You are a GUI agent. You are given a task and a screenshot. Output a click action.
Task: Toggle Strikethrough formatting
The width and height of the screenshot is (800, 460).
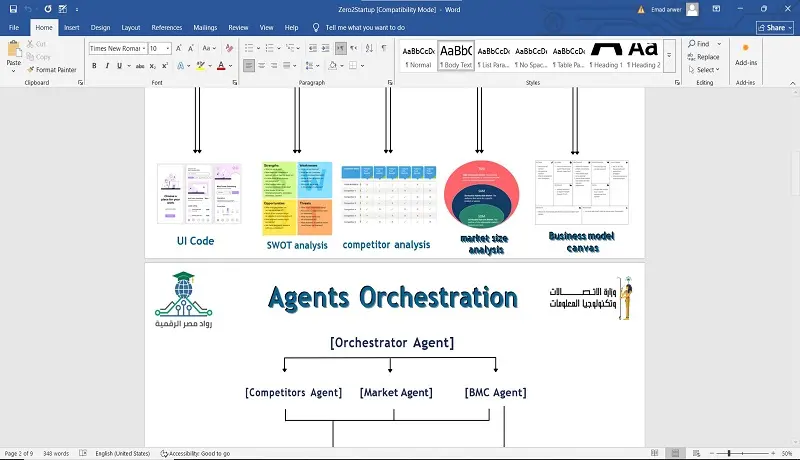140,66
